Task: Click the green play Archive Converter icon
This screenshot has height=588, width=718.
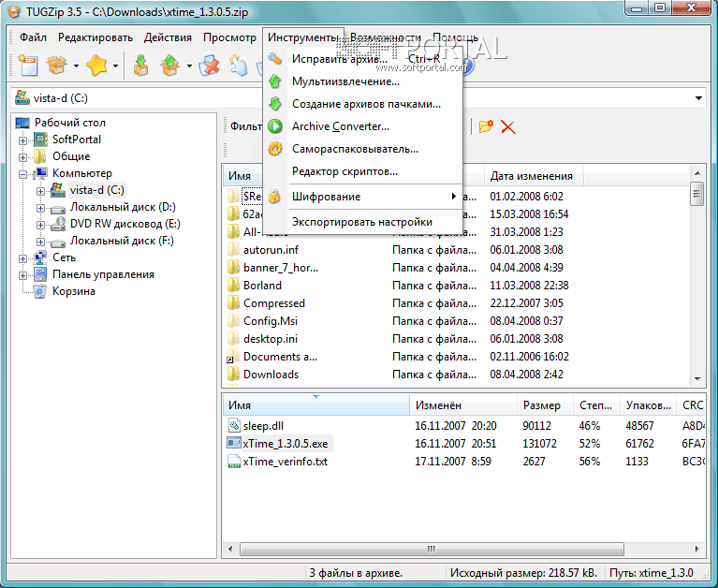Action: coord(274,126)
